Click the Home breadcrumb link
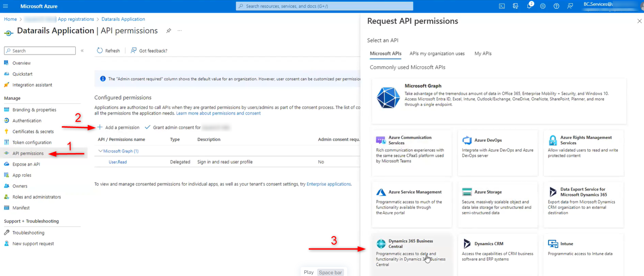This screenshot has width=644, height=276. coord(10,19)
